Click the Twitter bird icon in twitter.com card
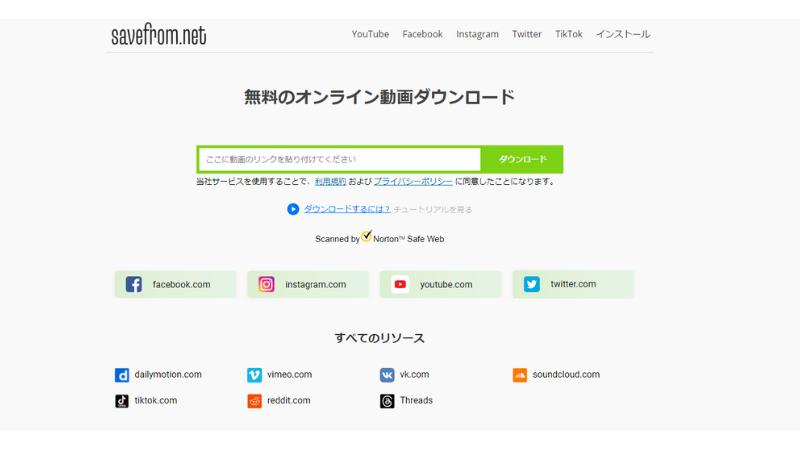Screen dimensions: 800x450 click(532, 284)
